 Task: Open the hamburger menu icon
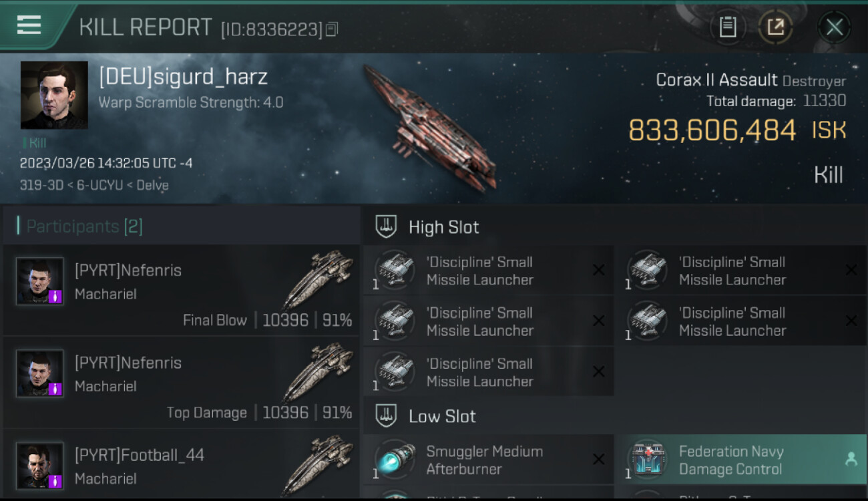pos(29,25)
